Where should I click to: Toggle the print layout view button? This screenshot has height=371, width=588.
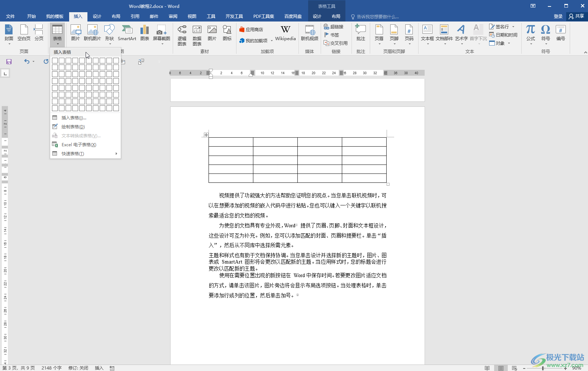pos(501,368)
